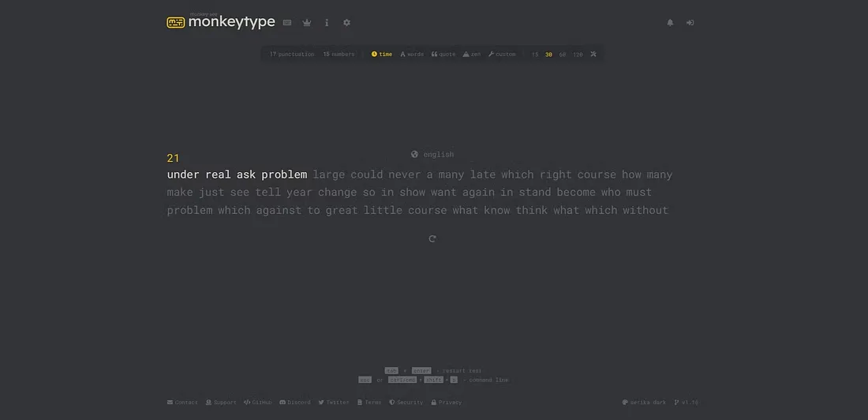
Task: Click the sign-in icon at top right
Action: 690,23
